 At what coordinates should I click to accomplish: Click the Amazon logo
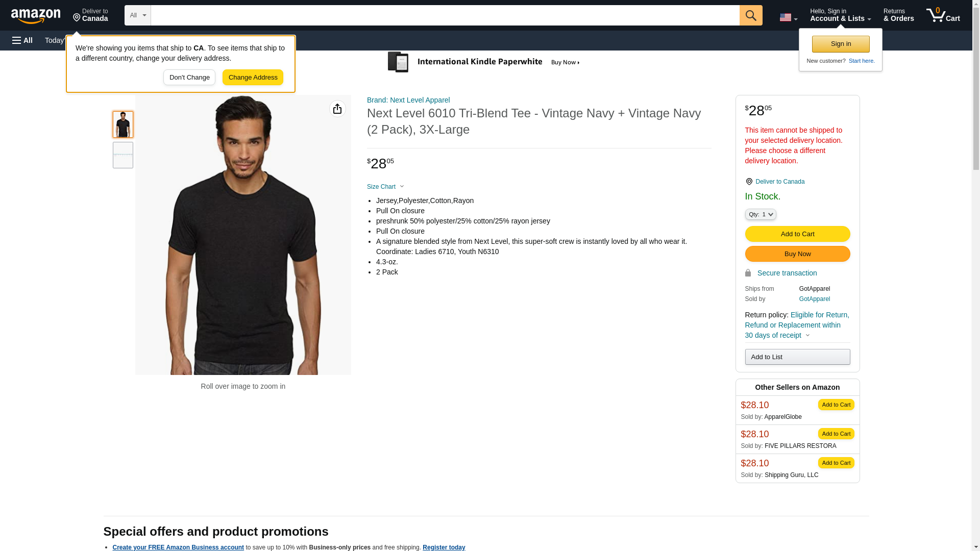coord(36,16)
